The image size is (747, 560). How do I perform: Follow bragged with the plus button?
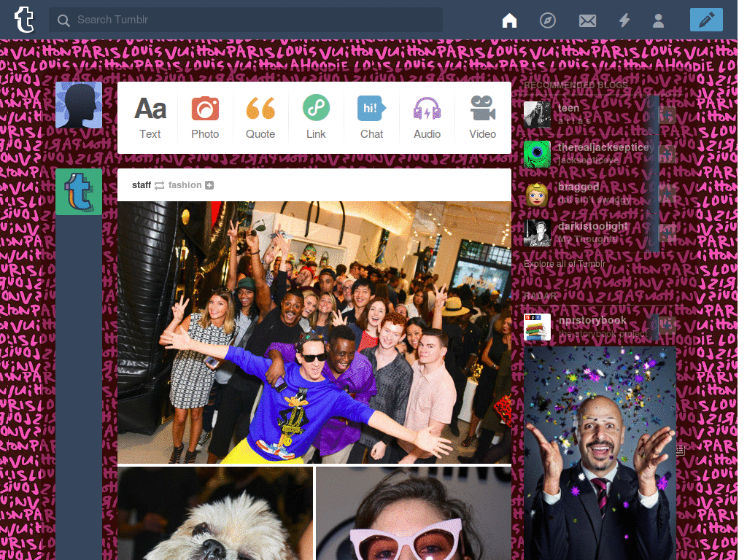[x=667, y=193]
